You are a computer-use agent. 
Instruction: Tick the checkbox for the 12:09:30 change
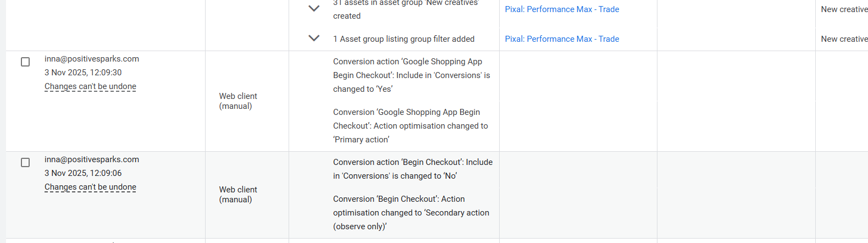[x=25, y=62]
